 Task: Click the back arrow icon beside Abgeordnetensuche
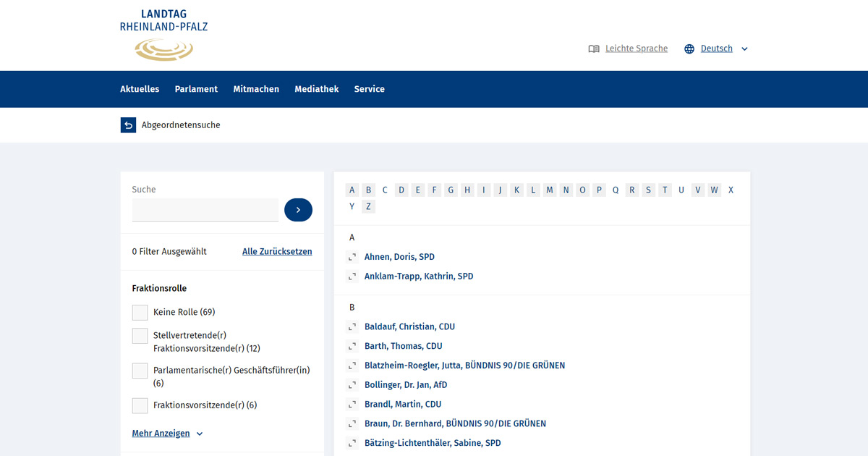coord(128,125)
